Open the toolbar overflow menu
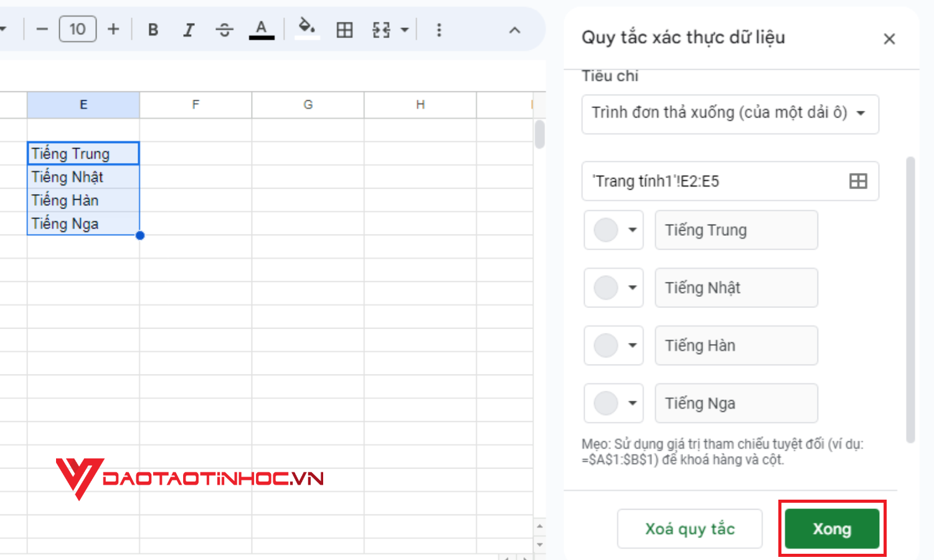Screen dimensions: 934x560 click(440, 29)
